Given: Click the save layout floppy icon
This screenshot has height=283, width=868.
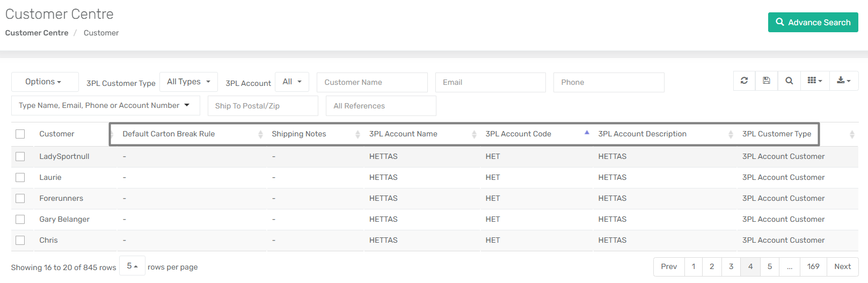Looking at the screenshot, I should click(x=767, y=81).
